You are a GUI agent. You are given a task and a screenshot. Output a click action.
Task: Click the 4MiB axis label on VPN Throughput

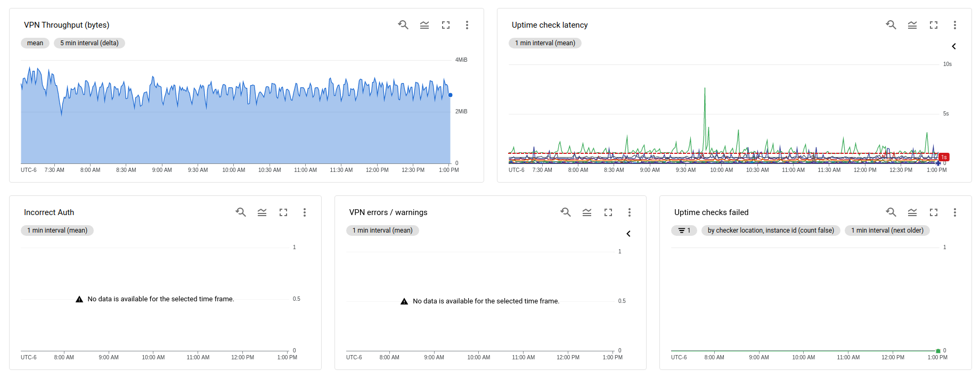click(461, 60)
